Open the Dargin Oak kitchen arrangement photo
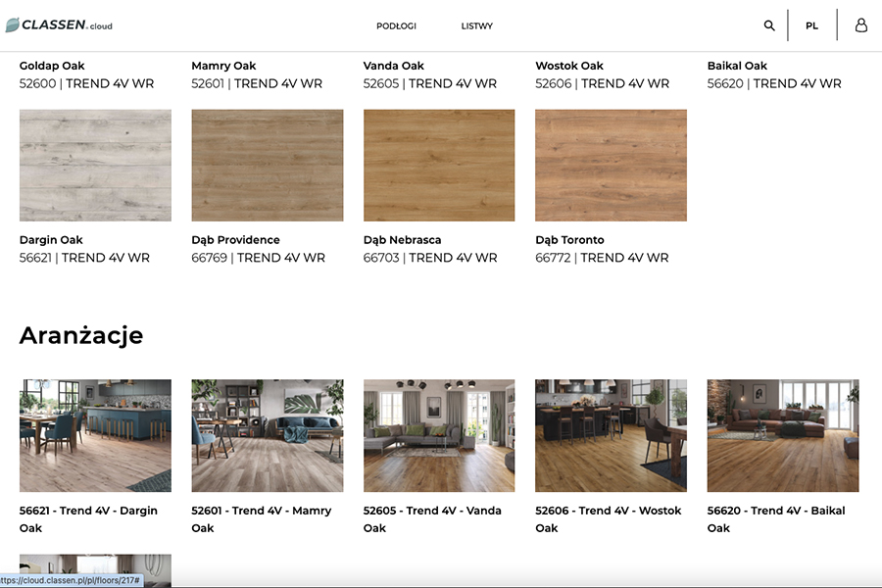 coord(95,435)
